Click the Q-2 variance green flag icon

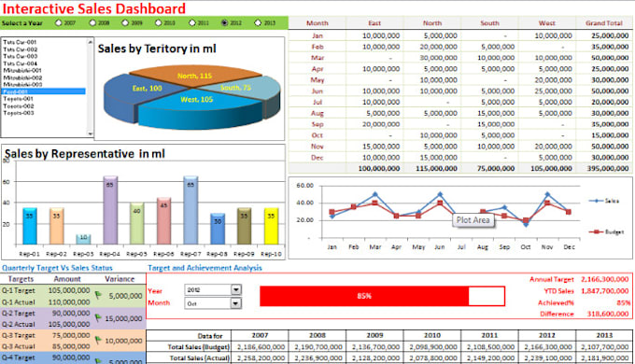coord(98,318)
